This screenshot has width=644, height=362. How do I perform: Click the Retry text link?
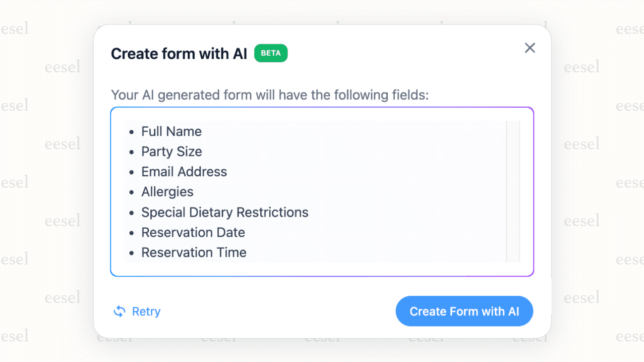pyautogui.click(x=146, y=311)
